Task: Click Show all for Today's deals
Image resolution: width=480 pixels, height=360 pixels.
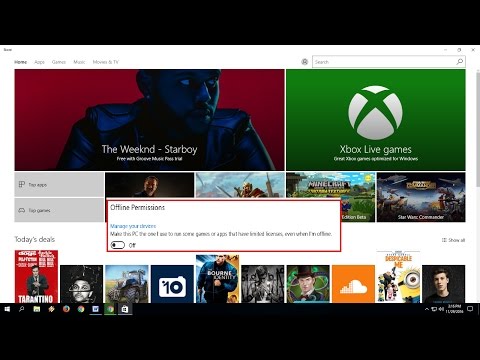Action: pos(453,240)
